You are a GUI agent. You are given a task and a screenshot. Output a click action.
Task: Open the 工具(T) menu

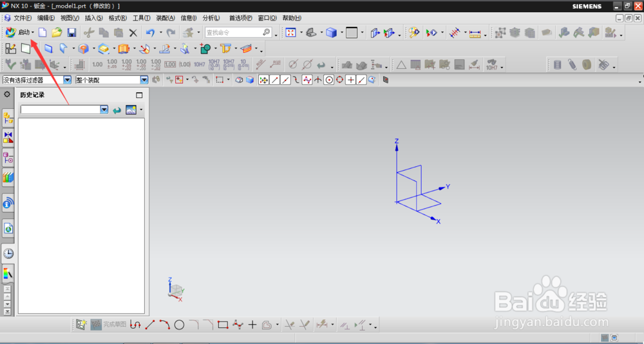coord(141,18)
